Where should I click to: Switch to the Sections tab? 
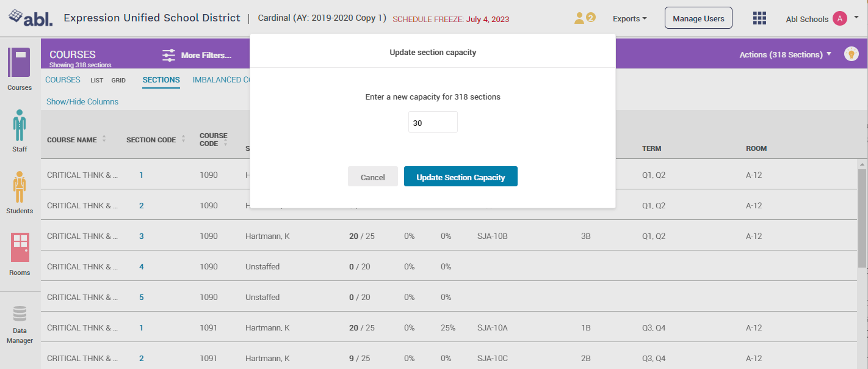tap(161, 80)
